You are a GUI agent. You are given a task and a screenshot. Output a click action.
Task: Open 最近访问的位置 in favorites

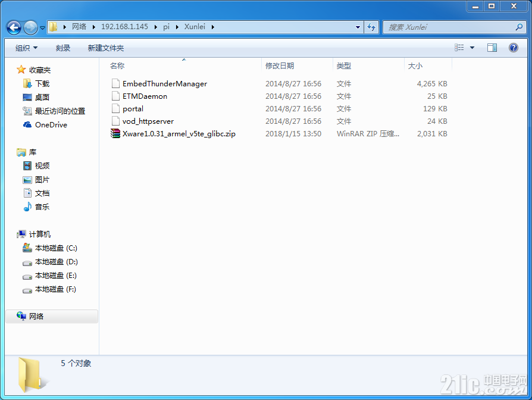(60, 111)
